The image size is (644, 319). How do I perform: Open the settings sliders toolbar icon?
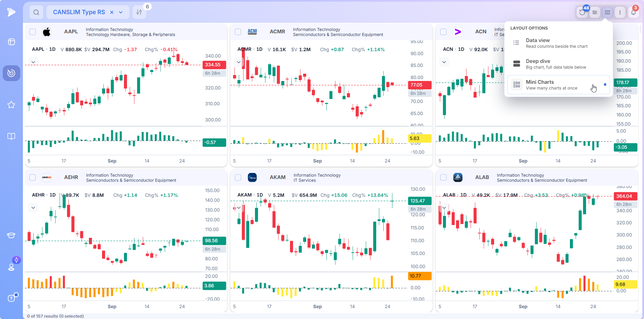pos(595,12)
